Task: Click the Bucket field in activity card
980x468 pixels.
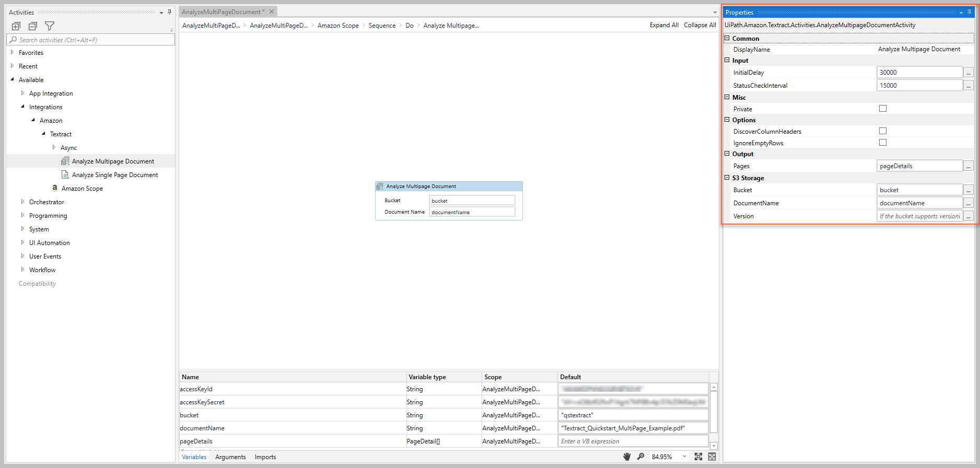Action: (472, 201)
